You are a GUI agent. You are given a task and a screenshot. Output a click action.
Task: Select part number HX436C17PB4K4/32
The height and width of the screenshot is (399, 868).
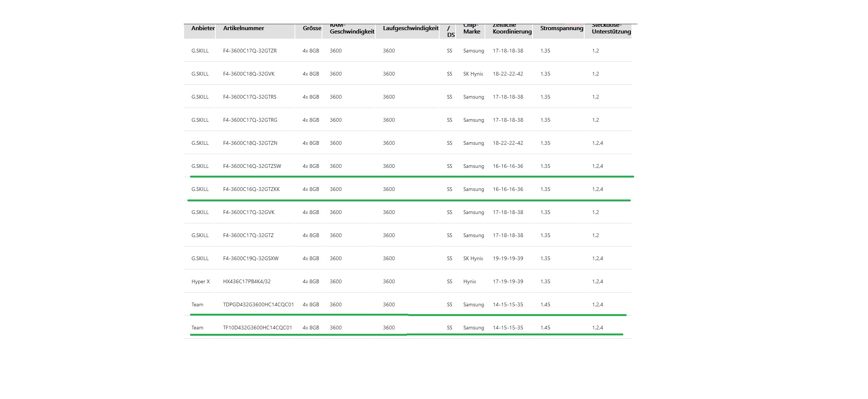(x=247, y=281)
